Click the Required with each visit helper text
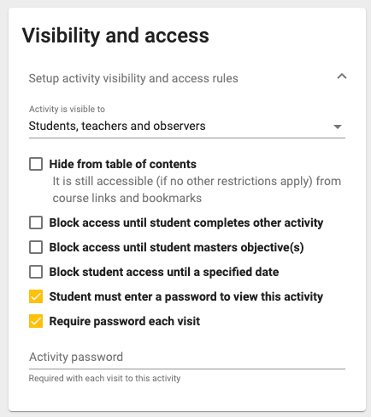 105,378
